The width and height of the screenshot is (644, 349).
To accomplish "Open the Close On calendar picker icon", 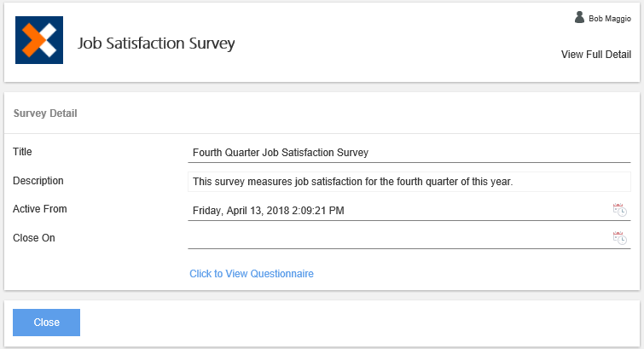I will (619, 238).
